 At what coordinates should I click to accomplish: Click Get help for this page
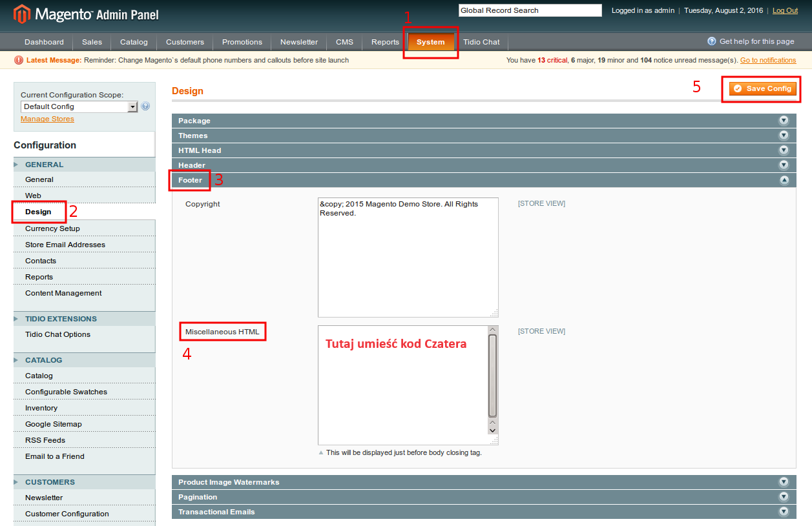point(756,41)
